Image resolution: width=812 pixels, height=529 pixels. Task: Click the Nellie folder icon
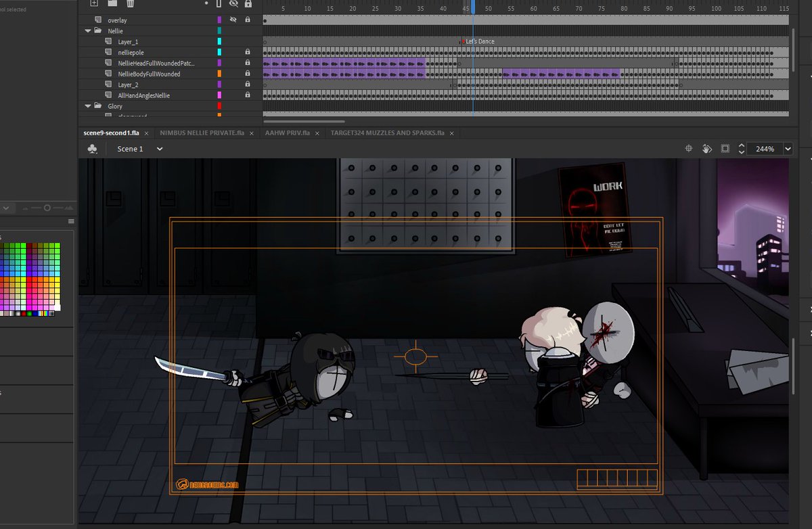(x=98, y=31)
